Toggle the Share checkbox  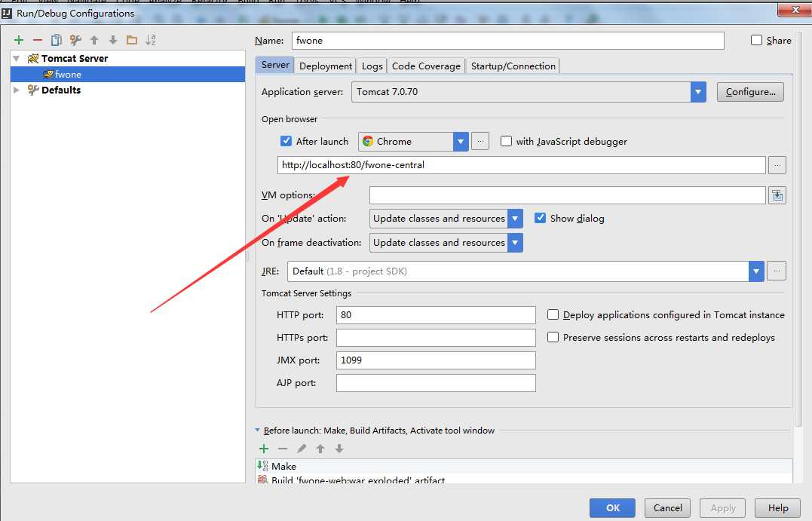coord(757,40)
